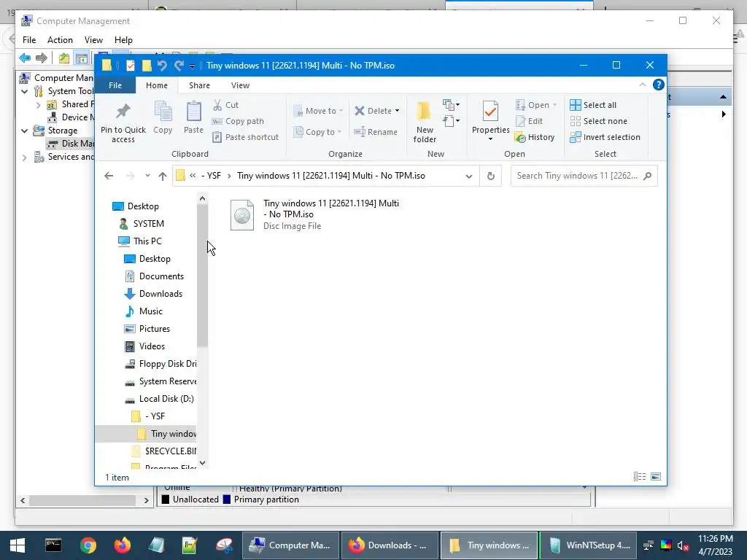Collapse the ribbon chevron
The image size is (747, 560).
click(x=642, y=85)
